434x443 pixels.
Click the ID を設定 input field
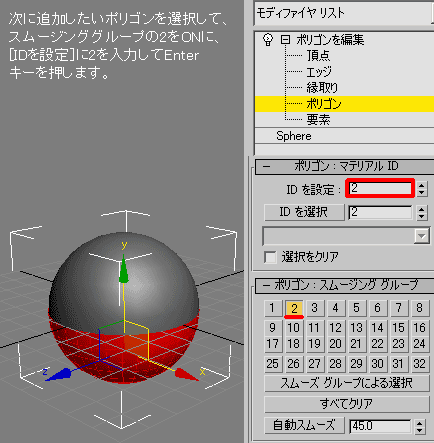380,189
